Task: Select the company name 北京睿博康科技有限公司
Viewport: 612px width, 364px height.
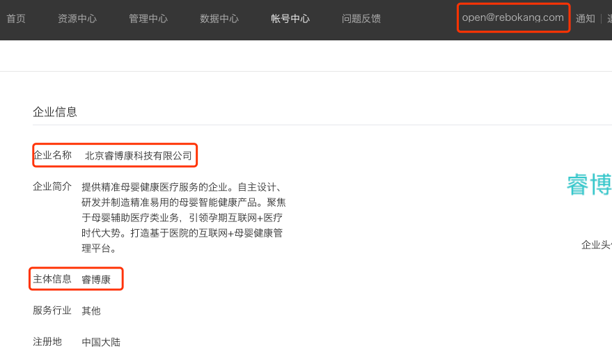Action: (x=139, y=156)
